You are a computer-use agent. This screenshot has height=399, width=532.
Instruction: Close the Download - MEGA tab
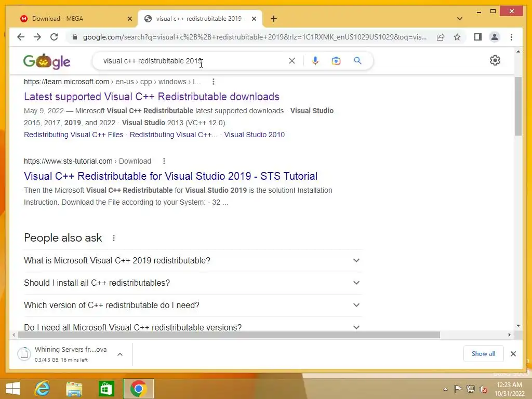pyautogui.click(x=129, y=19)
